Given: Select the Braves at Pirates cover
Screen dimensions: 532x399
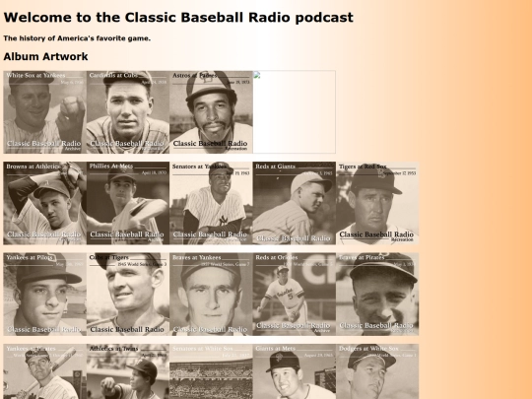Looking at the screenshot, I should tap(377, 295).
